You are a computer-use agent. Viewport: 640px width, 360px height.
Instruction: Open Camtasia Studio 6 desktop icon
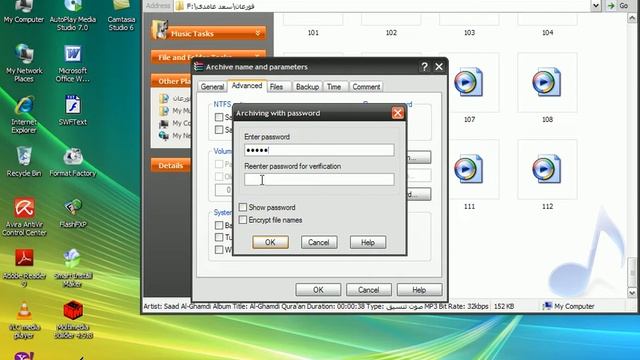tap(121, 16)
